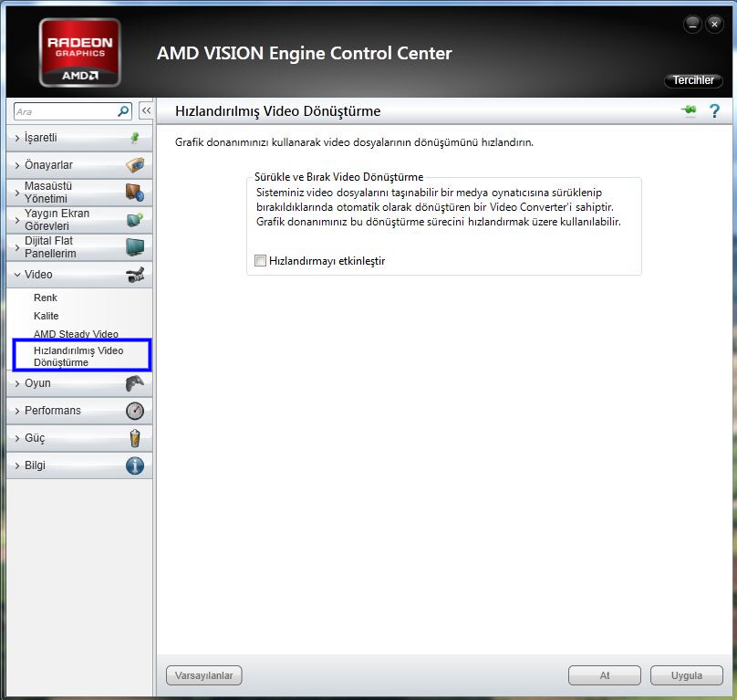Expand the Bilgi section
The width and height of the screenshot is (737, 700).
click(79, 465)
